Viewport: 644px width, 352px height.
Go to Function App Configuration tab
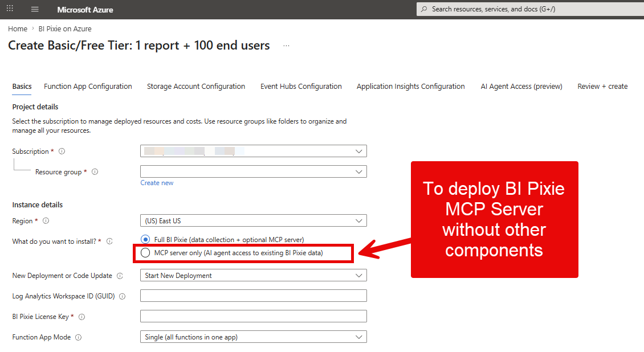tap(88, 86)
